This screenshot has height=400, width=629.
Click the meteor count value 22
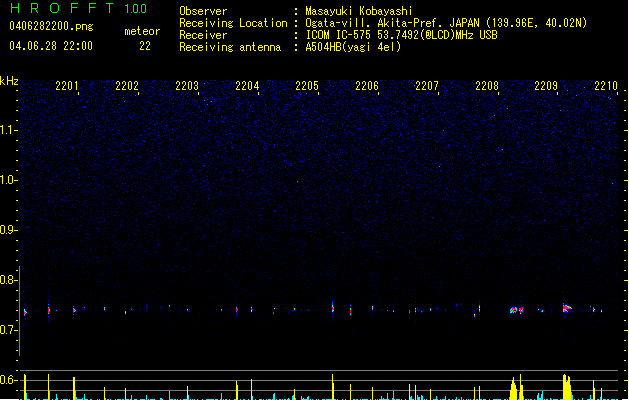point(145,46)
